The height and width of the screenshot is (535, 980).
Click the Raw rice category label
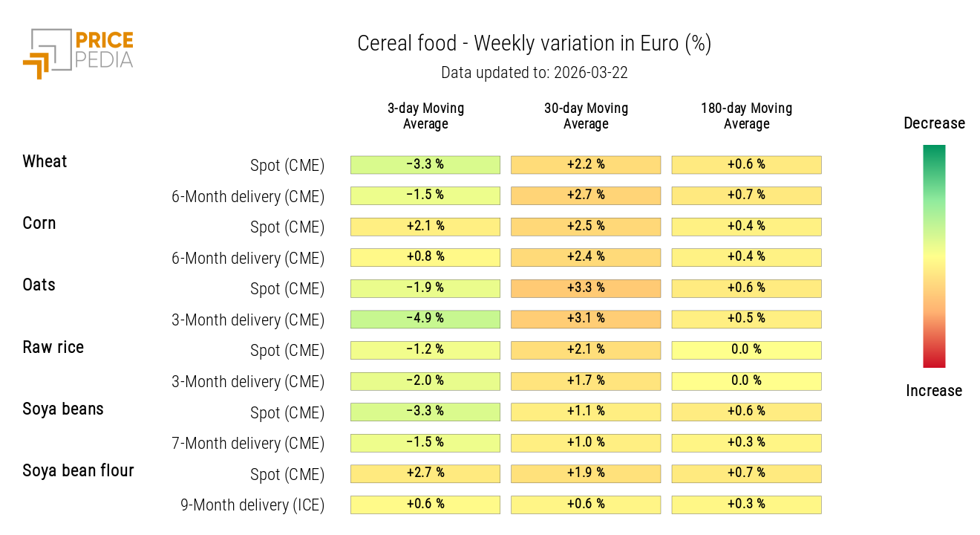click(x=53, y=347)
